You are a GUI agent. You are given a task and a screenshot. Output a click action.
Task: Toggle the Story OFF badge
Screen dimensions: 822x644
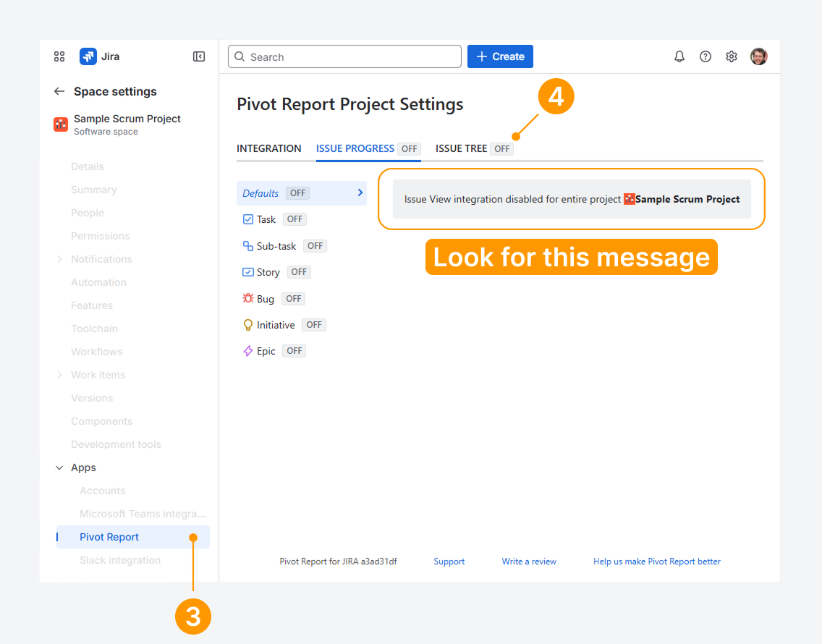coord(299,272)
